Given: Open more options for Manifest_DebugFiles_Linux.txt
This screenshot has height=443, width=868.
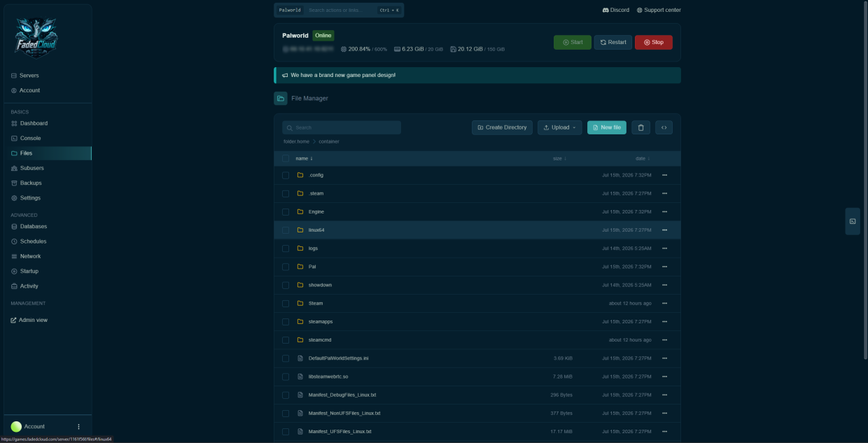Looking at the screenshot, I should click(664, 395).
